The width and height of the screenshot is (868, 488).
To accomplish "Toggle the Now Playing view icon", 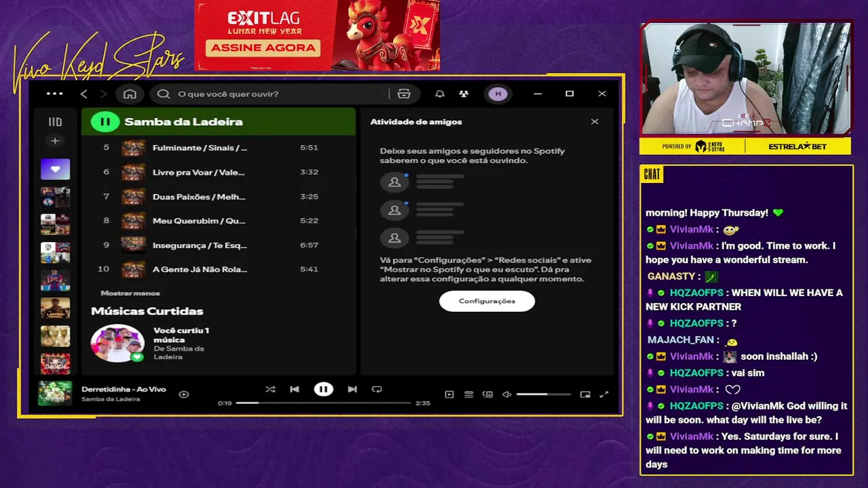I will click(449, 394).
